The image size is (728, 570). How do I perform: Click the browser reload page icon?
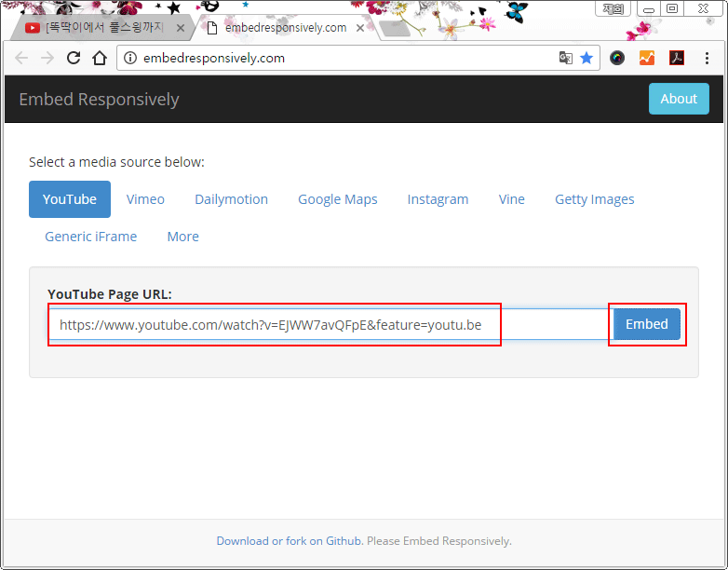click(73, 58)
